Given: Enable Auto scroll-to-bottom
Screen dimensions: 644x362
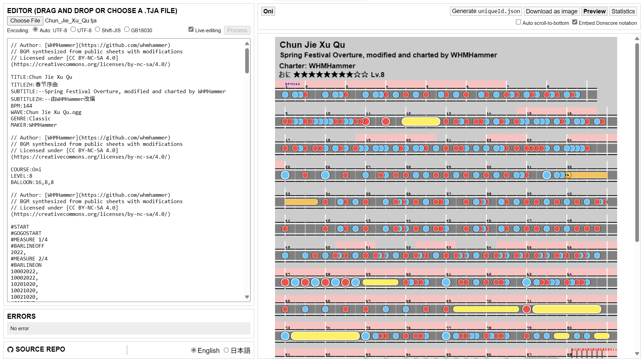Looking at the screenshot, I should (518, 22).
